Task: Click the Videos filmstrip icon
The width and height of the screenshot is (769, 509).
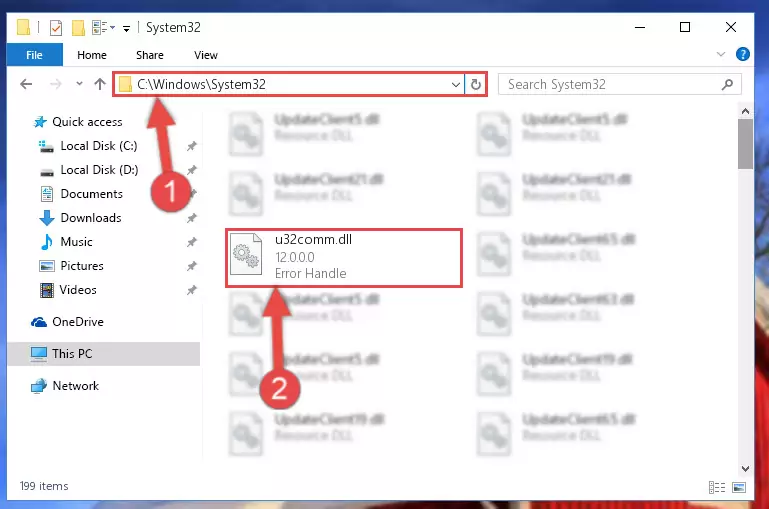Action: pyautogui.click(x=47, y=290)
